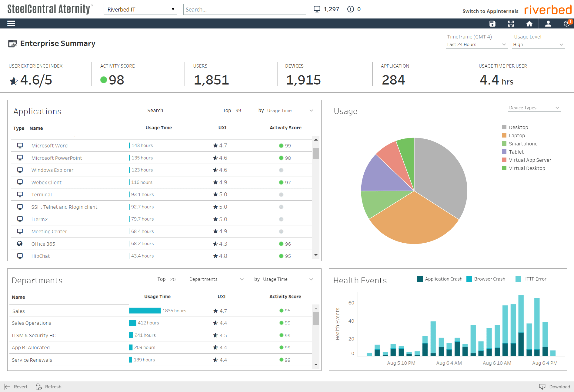Image resolution: width=574 pixels, height=392 pixels.
Task: Click the HTTP Error legend swatch
Action: pyautogui.click(x=518, y=279)
